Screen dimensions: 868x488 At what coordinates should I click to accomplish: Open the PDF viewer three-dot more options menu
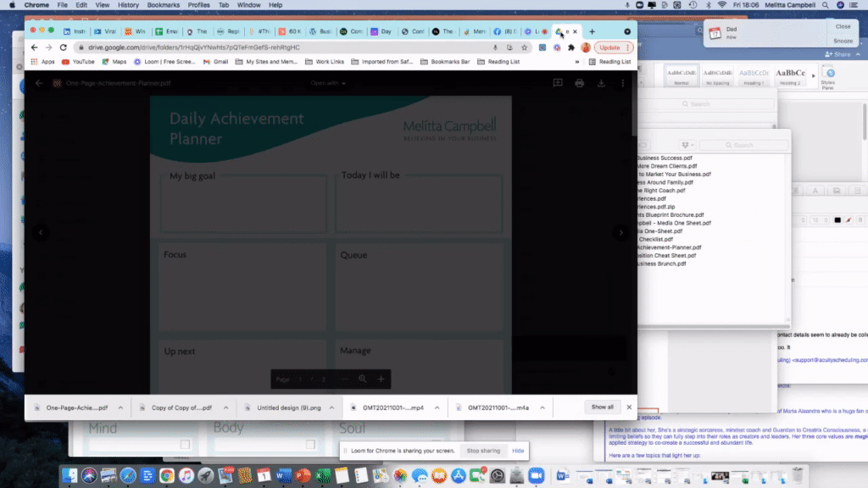pos(624,83)
